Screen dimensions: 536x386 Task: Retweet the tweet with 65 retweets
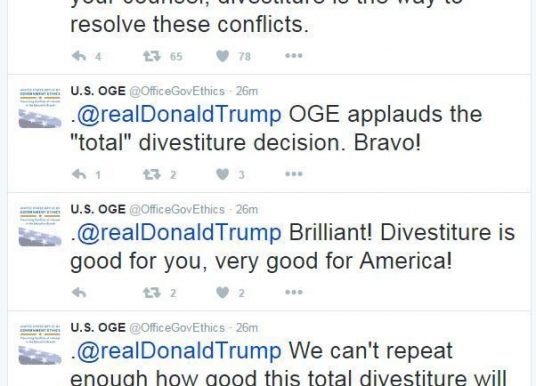click(x=151, y=56)
